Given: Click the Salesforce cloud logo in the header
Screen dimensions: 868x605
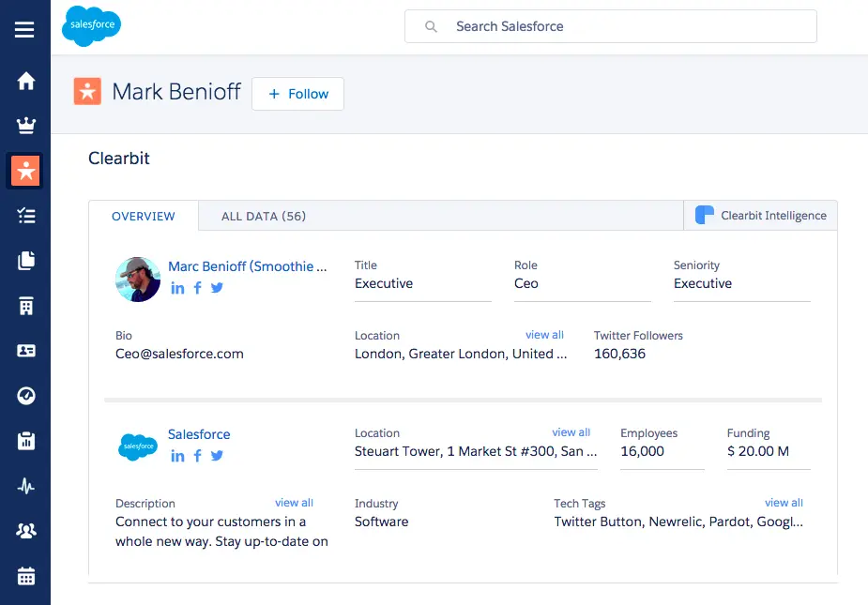Looking at the screenshot, I should 90,26.
